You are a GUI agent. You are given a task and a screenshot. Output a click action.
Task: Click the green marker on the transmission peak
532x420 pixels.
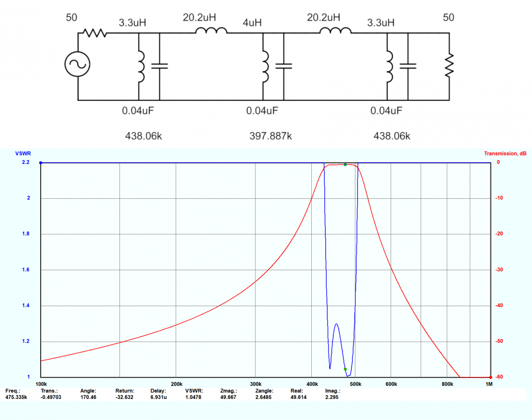tap(345, 165)
